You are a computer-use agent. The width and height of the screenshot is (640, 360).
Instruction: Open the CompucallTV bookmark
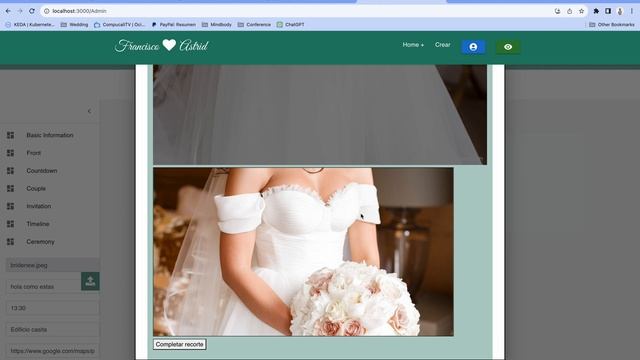pos(119,24)
